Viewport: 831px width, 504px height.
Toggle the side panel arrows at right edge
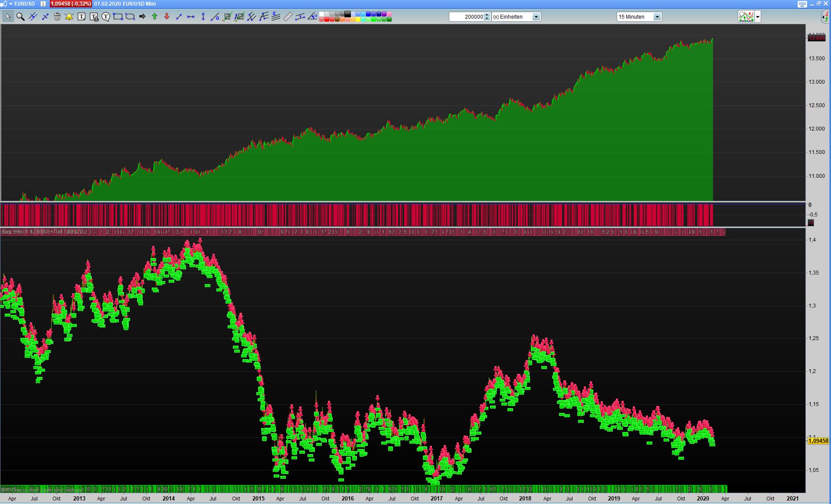[x=826, y=17]
